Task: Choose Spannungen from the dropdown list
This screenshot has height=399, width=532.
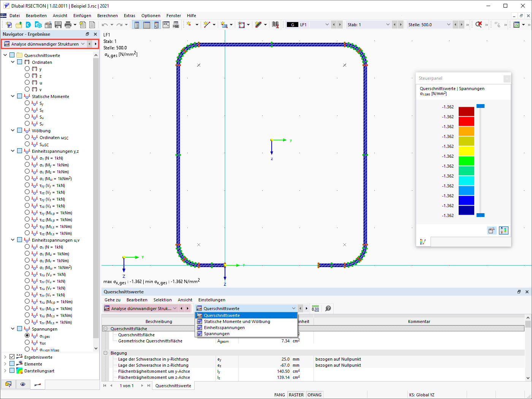Action: (246, 334)
